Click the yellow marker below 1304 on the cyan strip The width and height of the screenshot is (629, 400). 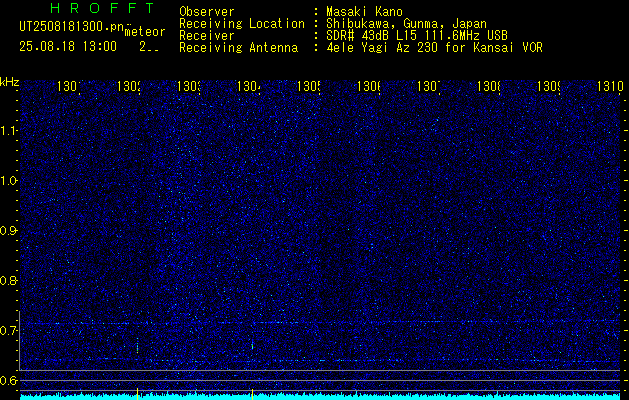[252, 394]
